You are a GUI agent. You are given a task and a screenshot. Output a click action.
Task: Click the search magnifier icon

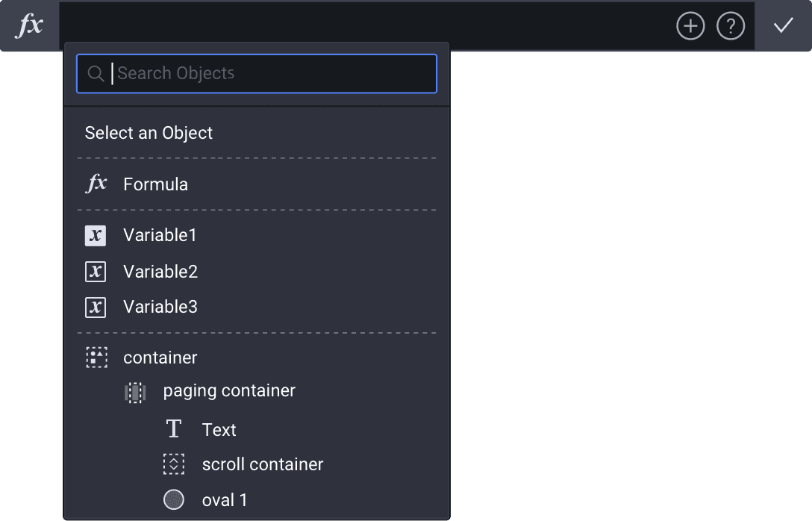96,73
